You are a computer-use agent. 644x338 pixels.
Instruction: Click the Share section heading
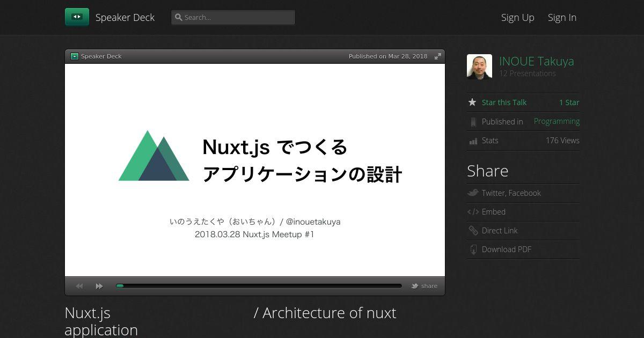point(487,171)
